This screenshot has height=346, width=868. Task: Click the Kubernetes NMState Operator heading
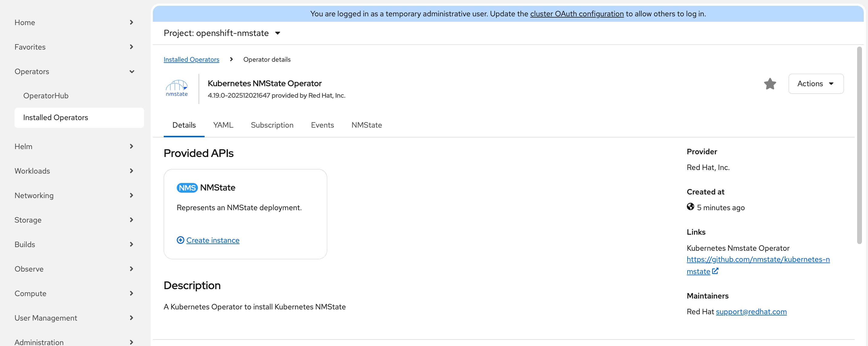click(x=265, y=83)
